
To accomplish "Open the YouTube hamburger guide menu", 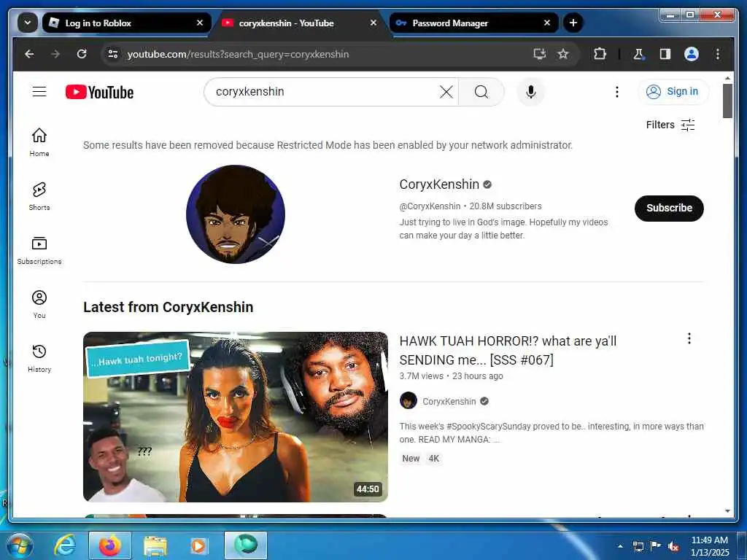I will [x=39, y=91].
